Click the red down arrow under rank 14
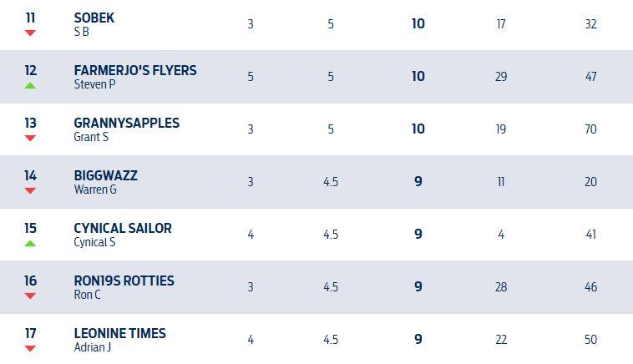Image resolution: width=633 pixels, height=364 pixels. pyautogui.click(x=31, y=190)
